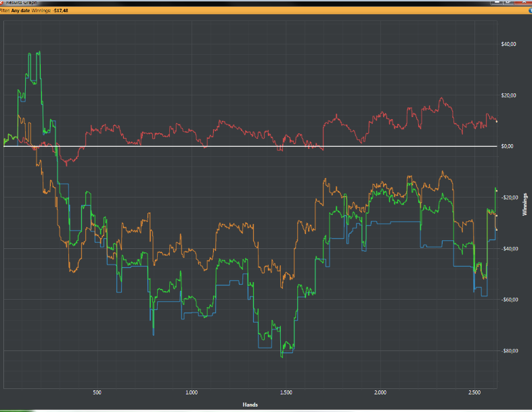Click the '-$80,00' axis label

pyautogui.click(x=510, y=350)
